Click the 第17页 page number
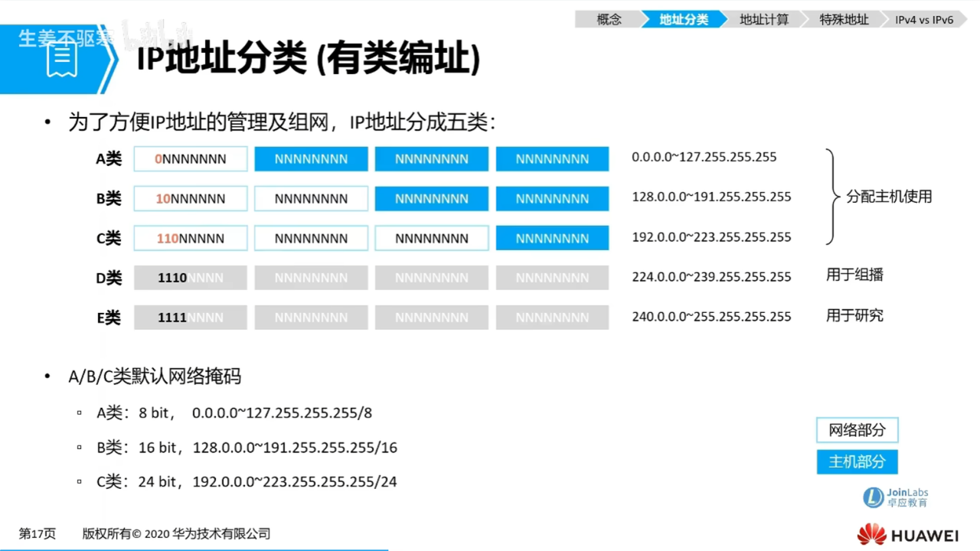980x551 pixels. point(38,534)
